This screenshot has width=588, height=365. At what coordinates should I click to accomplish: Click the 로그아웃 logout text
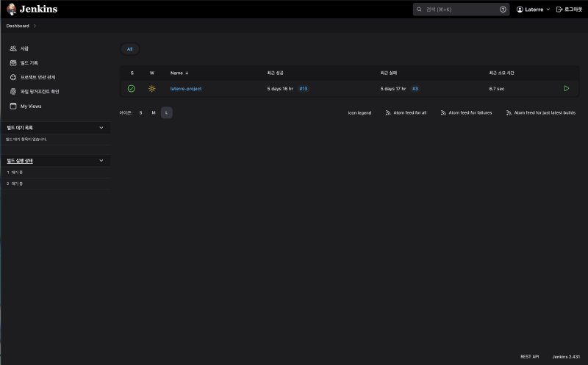pos(573,10)
